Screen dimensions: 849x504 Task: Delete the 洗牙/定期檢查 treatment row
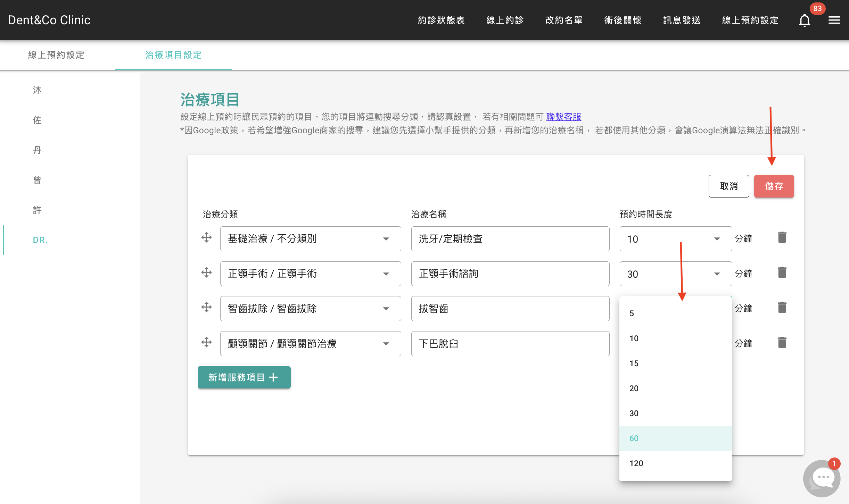tap(782, 237)
